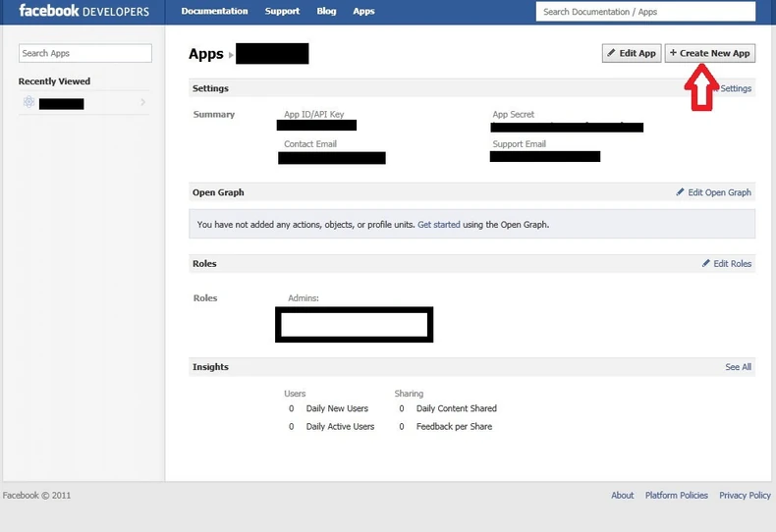The image size is (776, 532).
Task: Open the About footer link
Action: tap(622, 496)
